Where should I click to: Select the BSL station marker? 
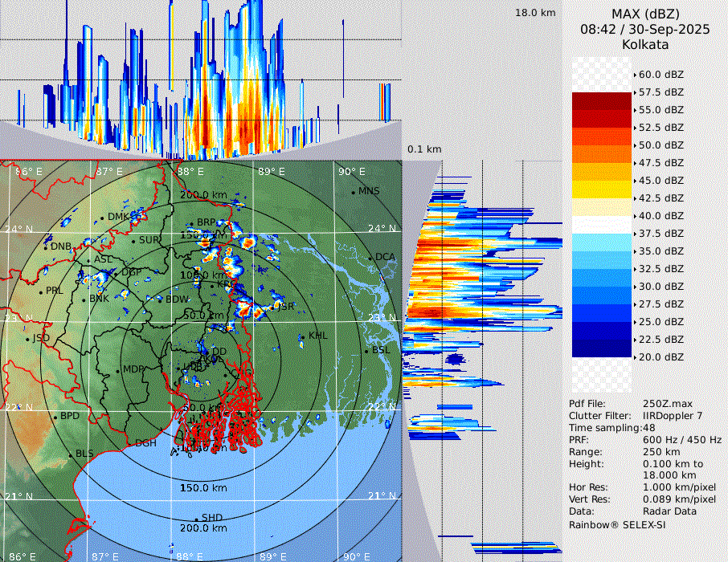coord(367,351)
